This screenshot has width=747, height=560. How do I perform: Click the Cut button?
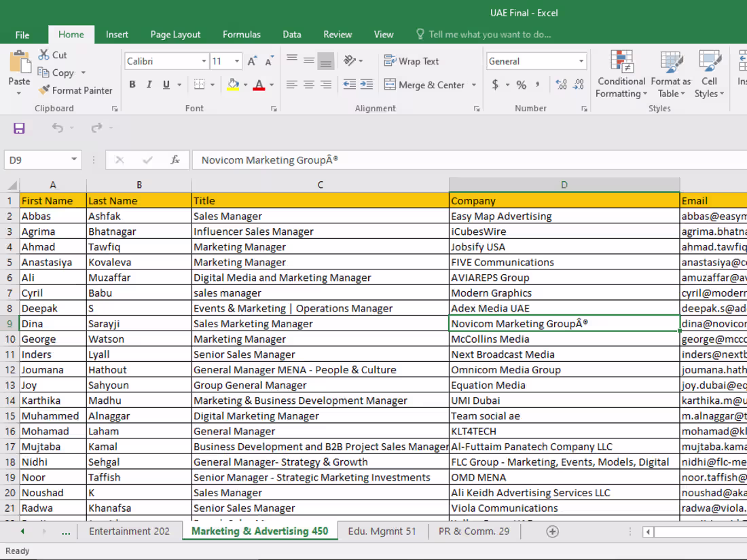tap(53, 55)
